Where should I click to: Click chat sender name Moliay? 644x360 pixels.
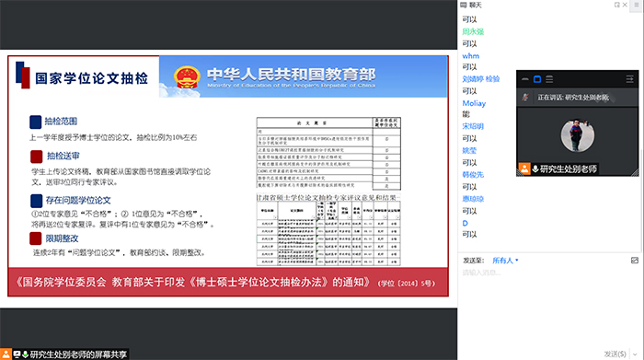[x=474, y=103]
